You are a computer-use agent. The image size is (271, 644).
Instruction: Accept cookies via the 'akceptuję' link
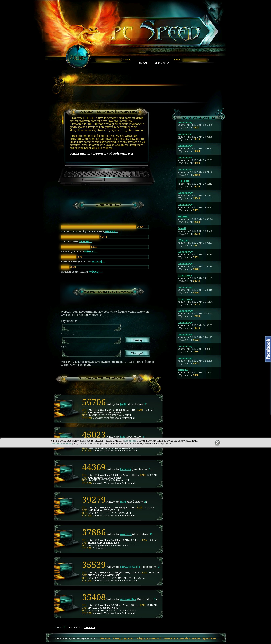pos(130,441)
